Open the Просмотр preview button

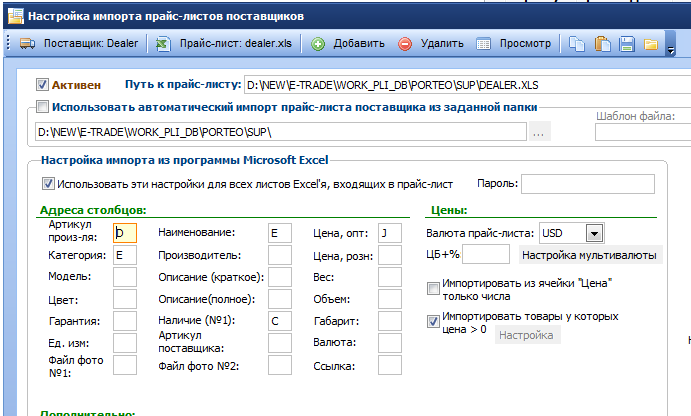(x=514, y=44)
